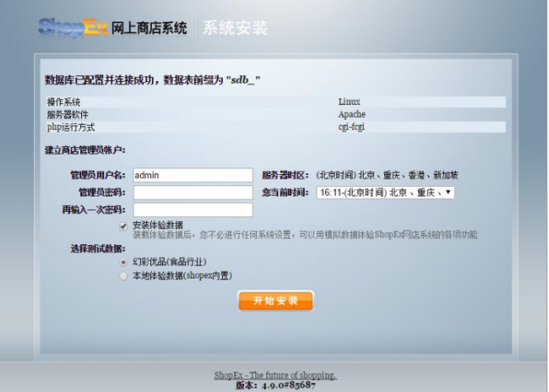The image size is (549, 392).
Task: Click the 管理员密码 password field
Action: point(192,192)
